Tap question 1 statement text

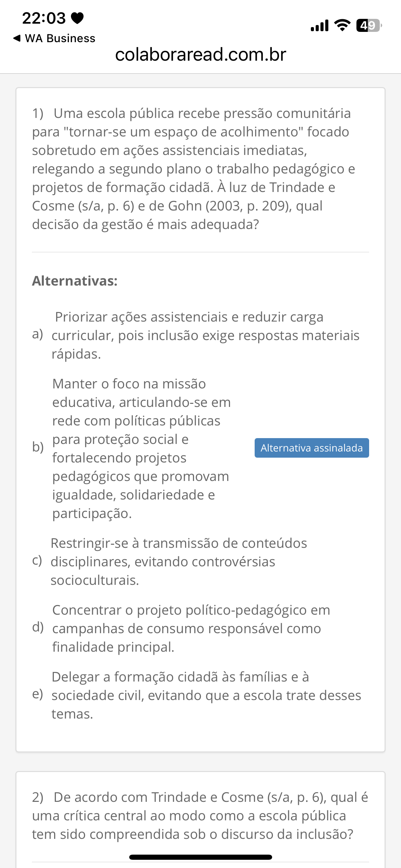click(193, 169)
